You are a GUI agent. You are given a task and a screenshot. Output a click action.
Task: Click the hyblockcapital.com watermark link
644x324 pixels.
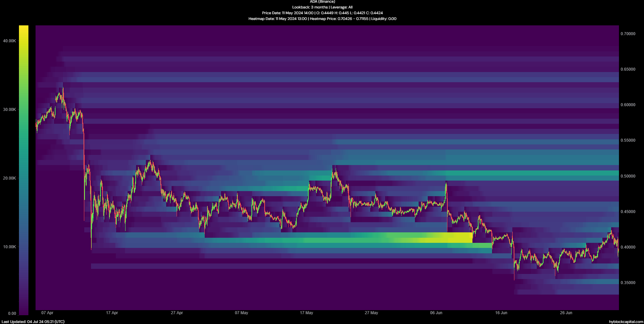pos(626,322)
